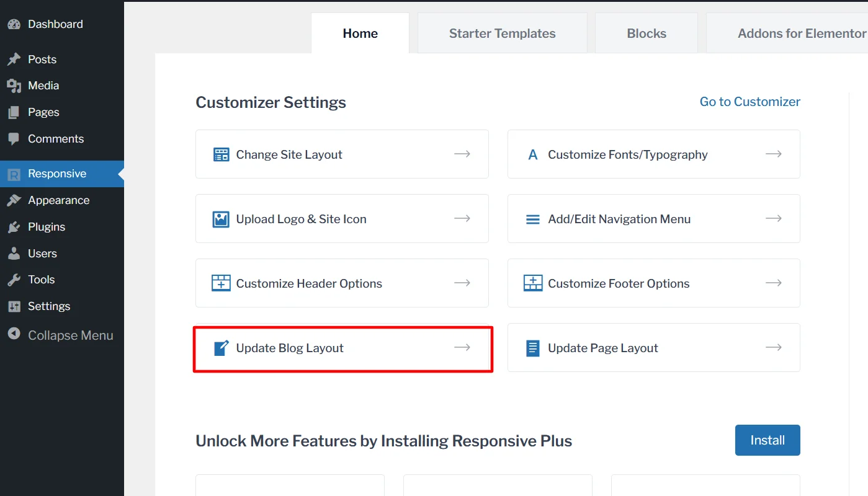Click the Settings sliders icon
Image resolution: width=868 pixels, height=496 pixels.
(x=14, y=306)
